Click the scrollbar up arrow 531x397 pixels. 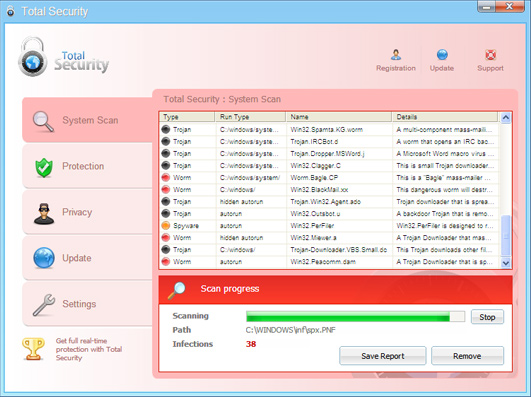click(x=506, y=118)
